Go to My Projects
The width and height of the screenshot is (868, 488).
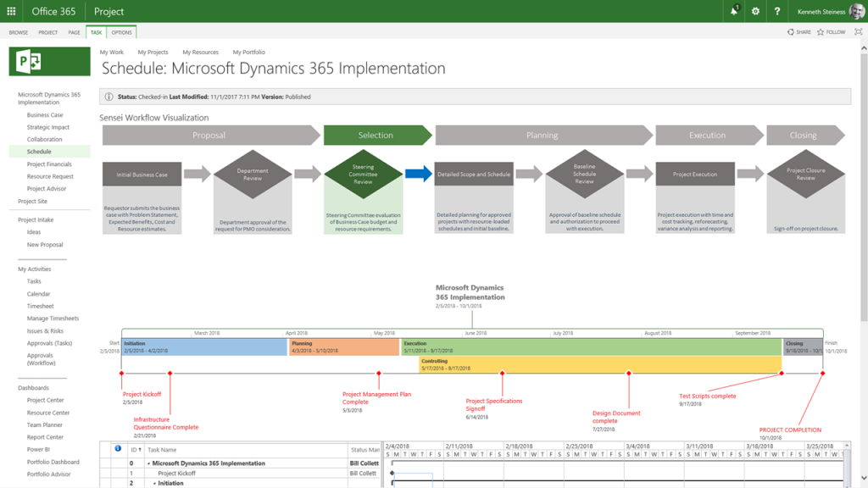coord(153,52)
